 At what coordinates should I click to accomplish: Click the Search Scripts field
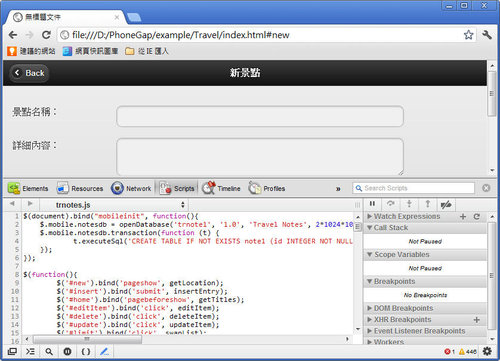(x=414, y=188)
